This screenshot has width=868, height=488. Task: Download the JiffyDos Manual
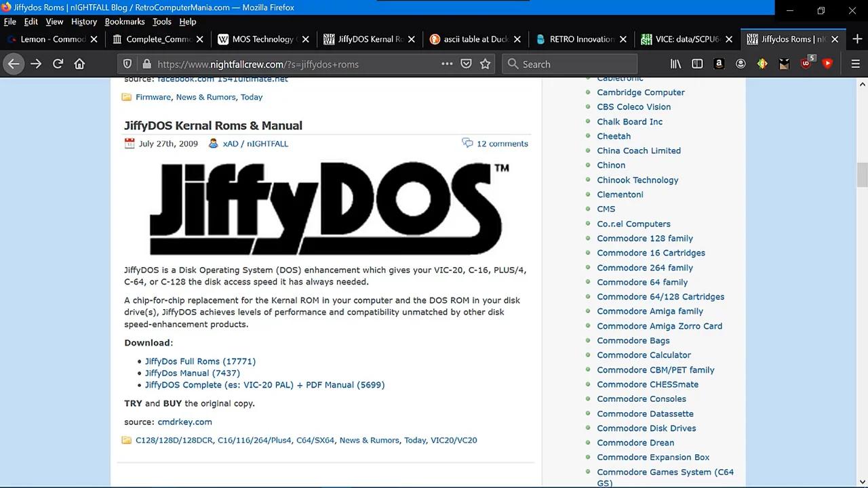193,373
